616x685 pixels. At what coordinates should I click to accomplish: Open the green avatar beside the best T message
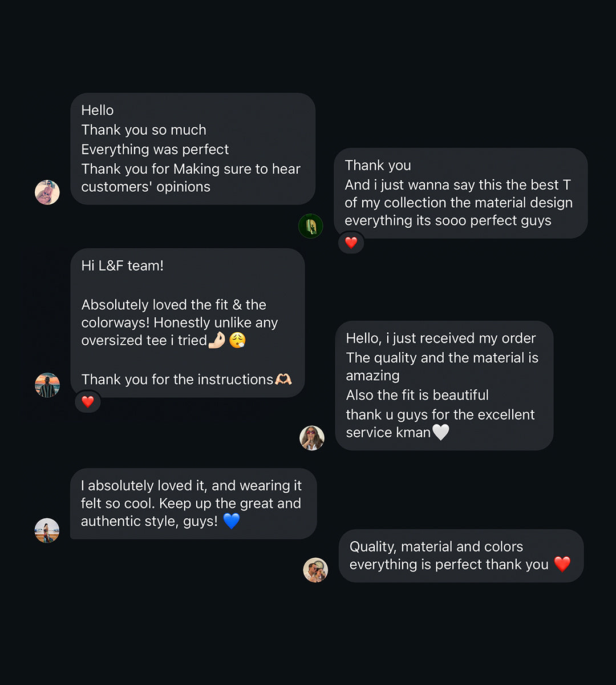(311, 227)
